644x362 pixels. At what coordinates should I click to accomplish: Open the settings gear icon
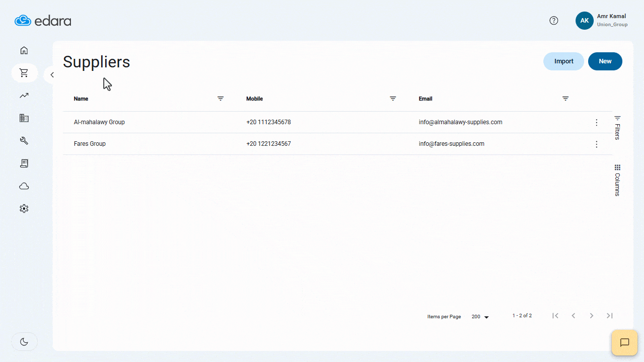(x=24, y=209)
